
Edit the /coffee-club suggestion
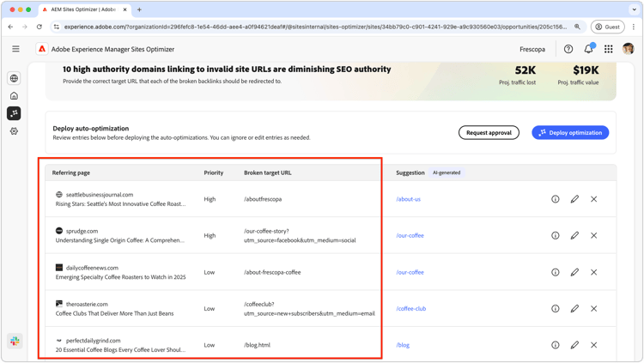574,308
